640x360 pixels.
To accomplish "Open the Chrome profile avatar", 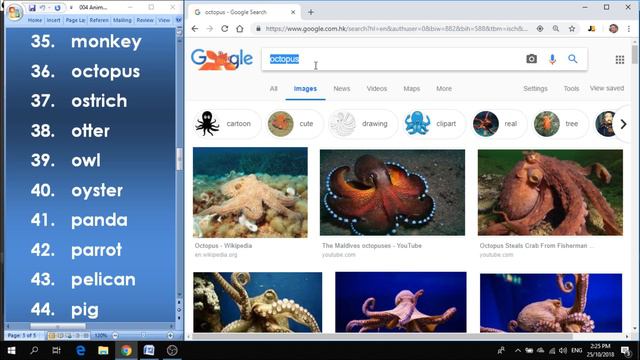I will (x=613, y=29).
